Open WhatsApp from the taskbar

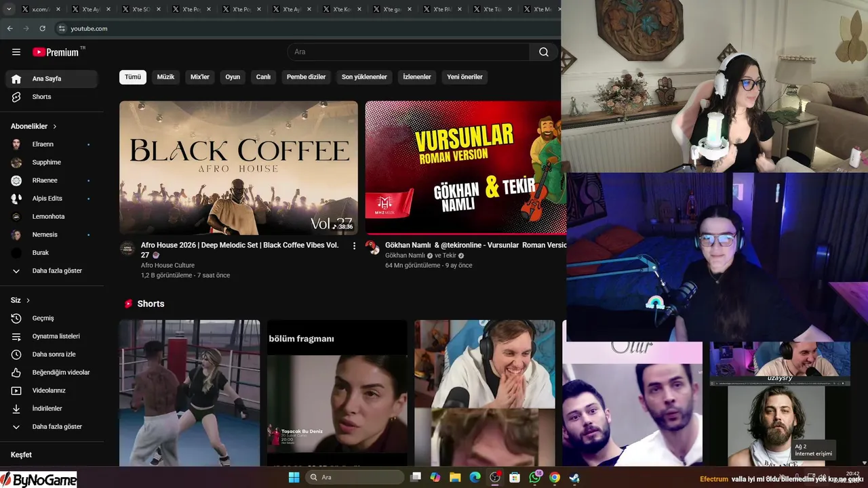pyautogui.click(x=535, y=477)
